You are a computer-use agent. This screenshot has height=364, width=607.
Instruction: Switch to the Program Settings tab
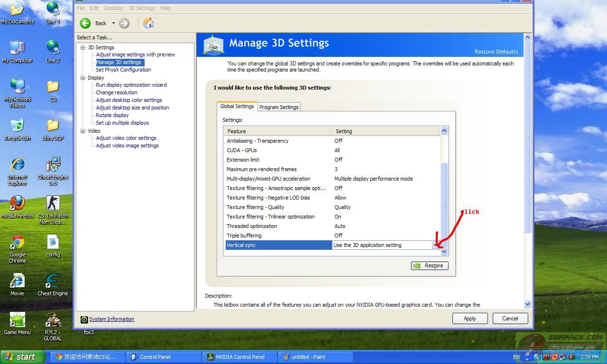pyautogui.click(x=279, y=107)
